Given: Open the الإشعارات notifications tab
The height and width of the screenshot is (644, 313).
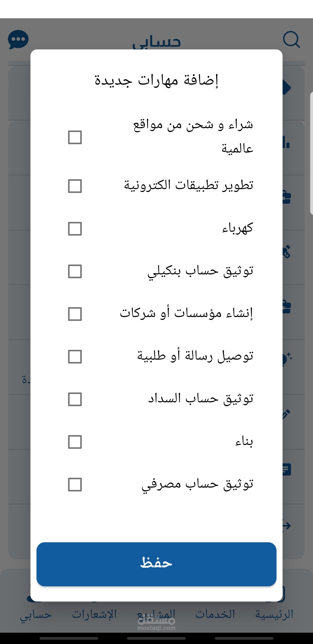Looking at the screenshot, I should click(x=94, y=614).
